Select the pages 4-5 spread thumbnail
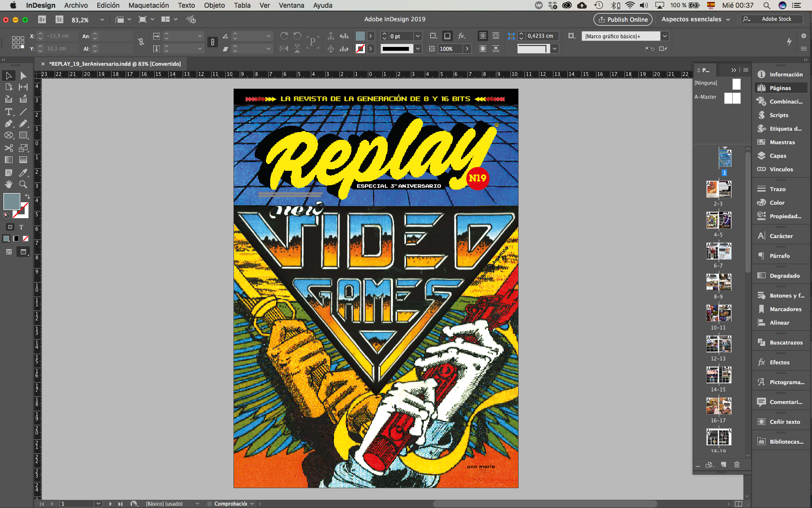 718,221
